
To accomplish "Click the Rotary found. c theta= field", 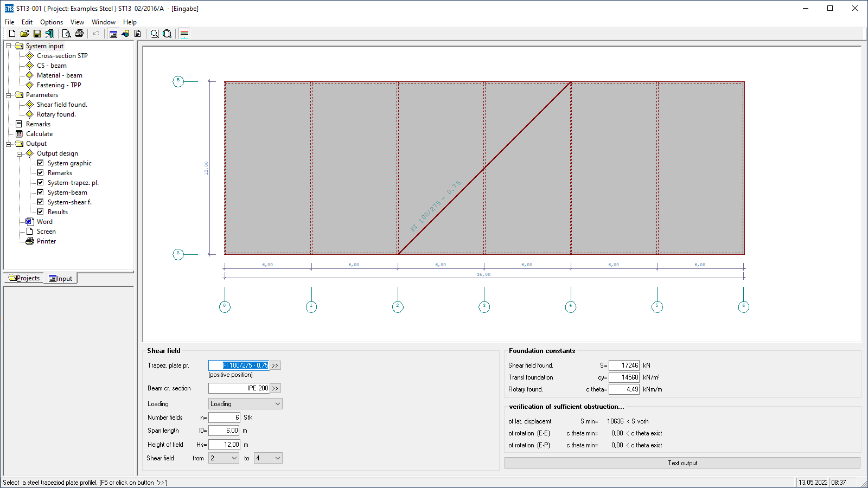I will 624,389.
